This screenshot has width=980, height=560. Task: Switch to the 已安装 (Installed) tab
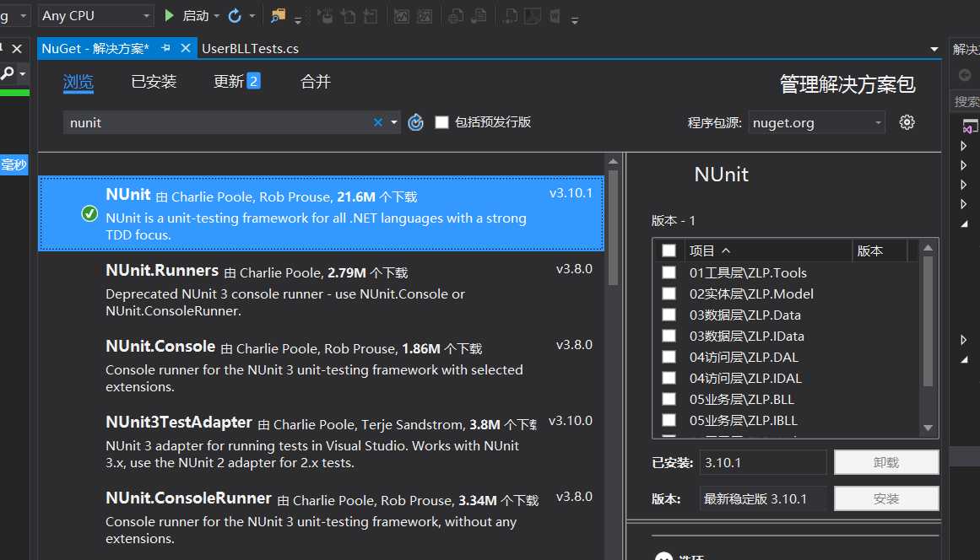click(x=154, y=82)
